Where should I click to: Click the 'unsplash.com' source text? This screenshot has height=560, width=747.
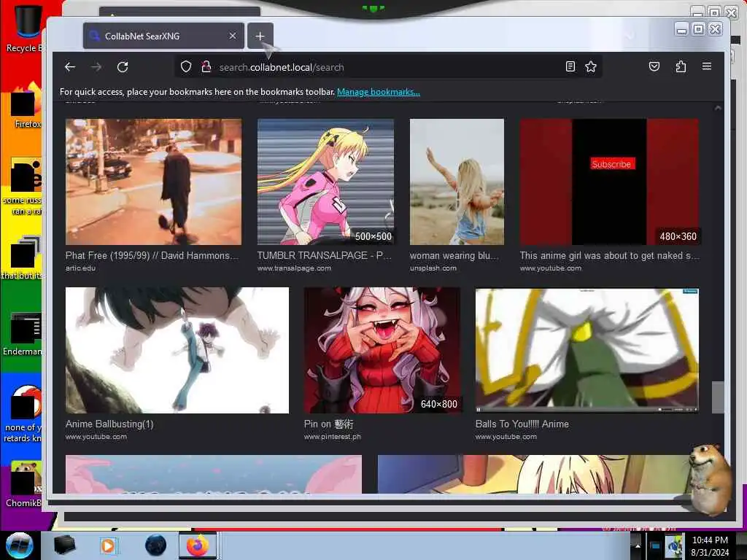(433, 268)
